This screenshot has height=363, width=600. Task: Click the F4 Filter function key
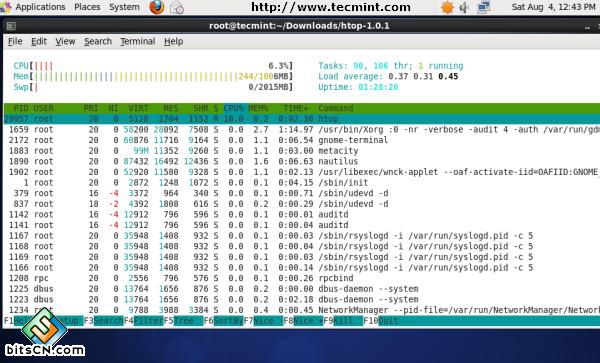point(143,321)
